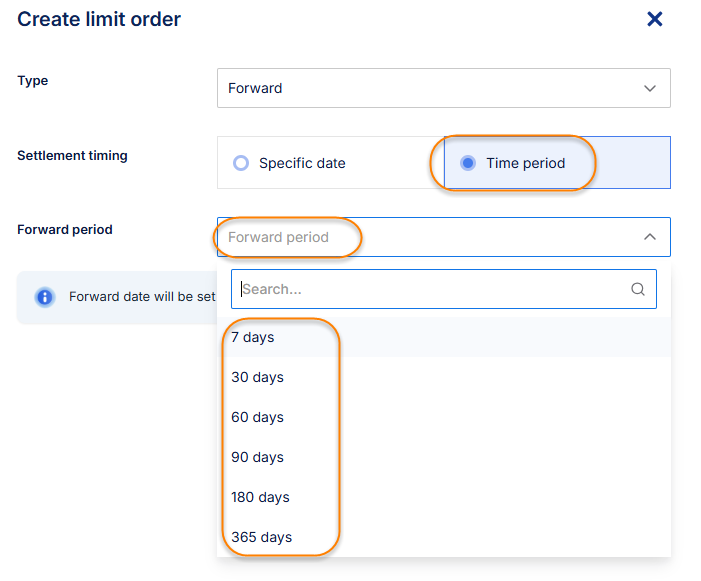Viewport: 701px width, 581px height.
Task: Choose 7 days from the list
Action: click(x=253, y=337)
